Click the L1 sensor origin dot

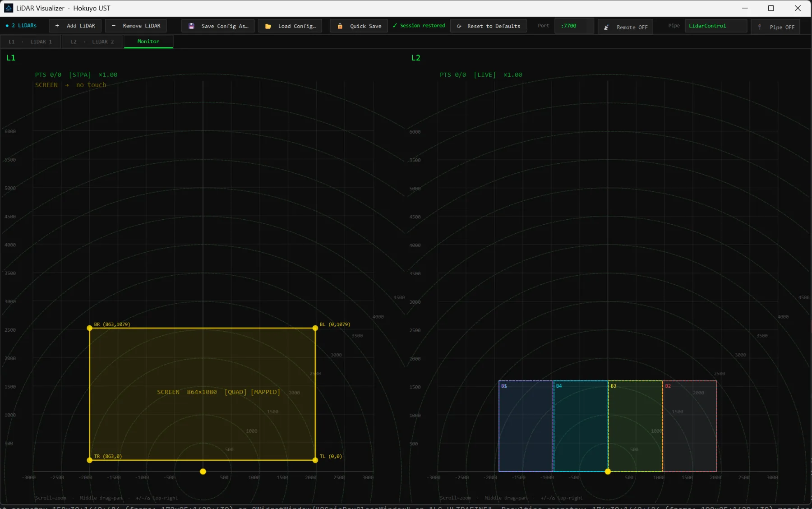click(203, 472)
